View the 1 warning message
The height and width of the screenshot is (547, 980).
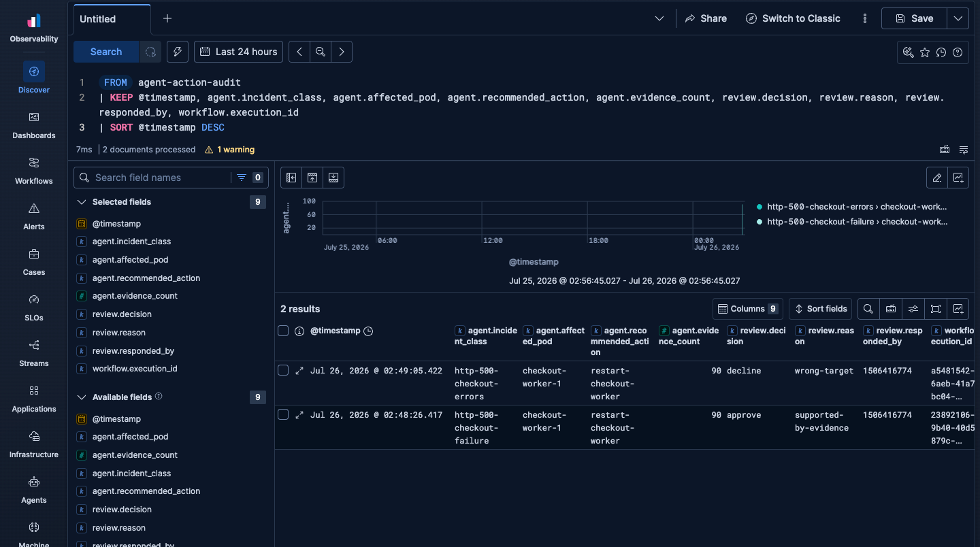(x=229, y=150)
